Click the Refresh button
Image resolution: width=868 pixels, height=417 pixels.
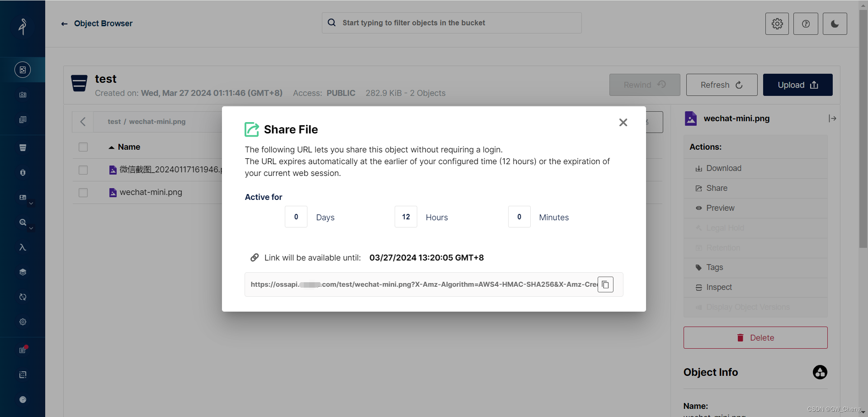pos(722,85)
